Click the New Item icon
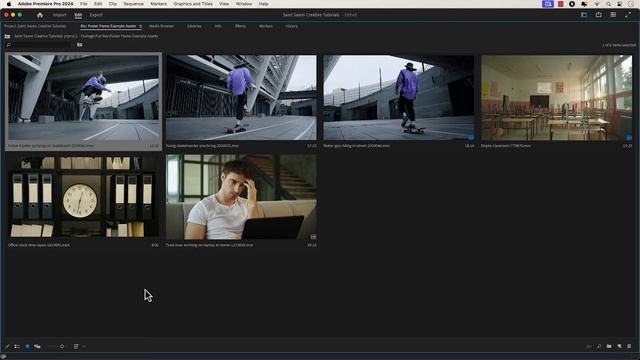The width and height of the screenshot is (640, 360). pyautogui.click(x=619, y=346)
